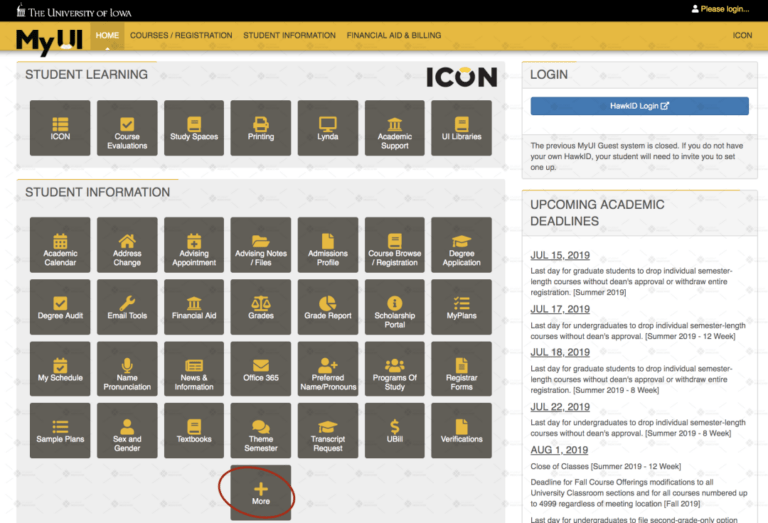Open the Degree Application tile

(461, 245)
